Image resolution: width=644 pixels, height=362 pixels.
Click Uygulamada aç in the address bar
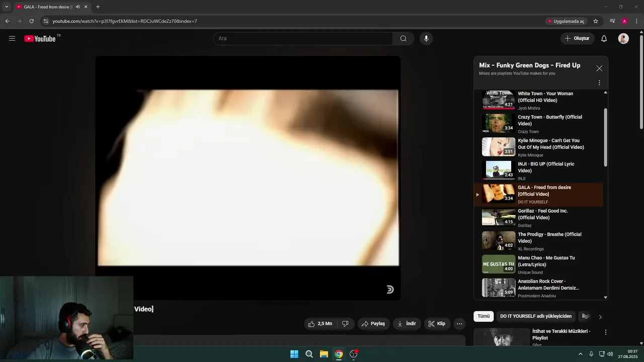[566, 21]
